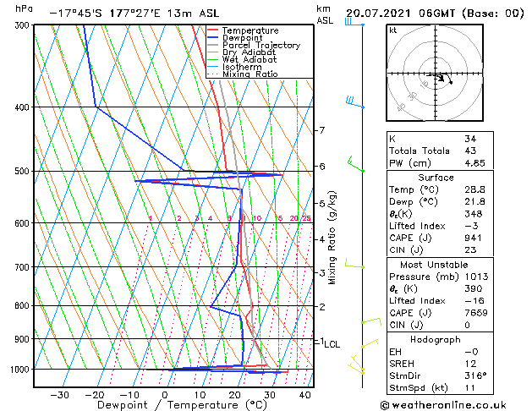Image resolution: width=532 pixels, height=411 pixels.
Task: Click the Mixing Ratio legend entry
Action: [250, 74]
